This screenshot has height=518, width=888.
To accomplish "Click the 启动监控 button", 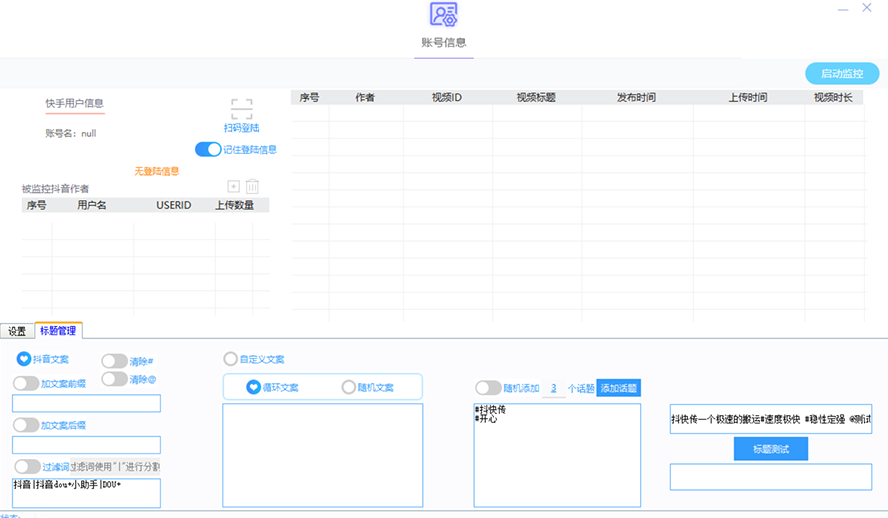I will (x=842, y=74).
